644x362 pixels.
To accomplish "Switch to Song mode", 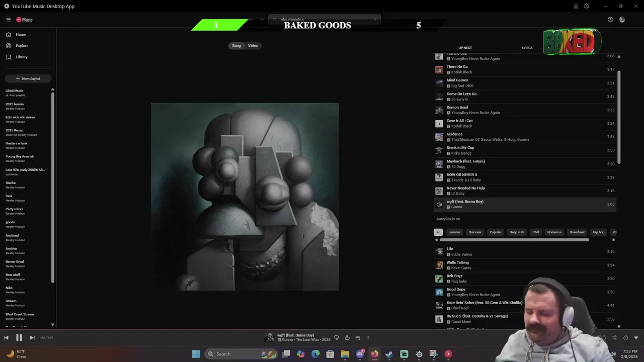I will [x=236, y=46].
